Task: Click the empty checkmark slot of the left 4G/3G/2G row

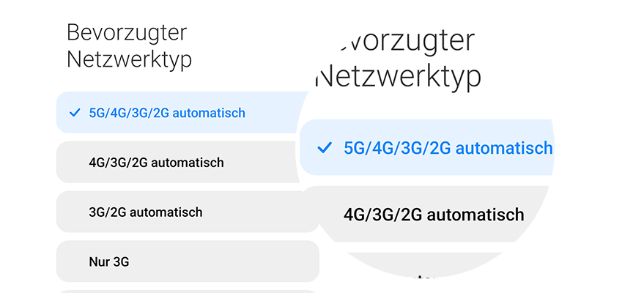Action: click(x=73, y=162)
